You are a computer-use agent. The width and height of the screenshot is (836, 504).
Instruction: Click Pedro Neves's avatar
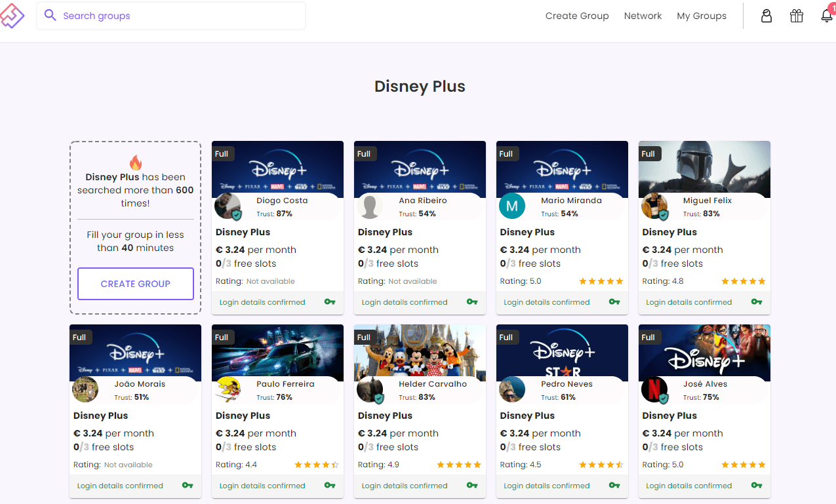point(512,389)
